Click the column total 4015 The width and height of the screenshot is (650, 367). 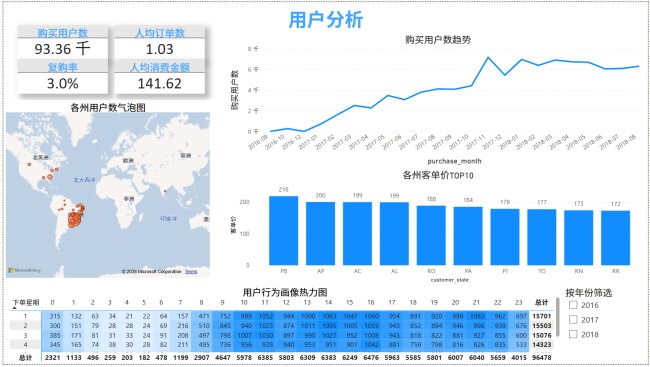(x=518, y=357)
